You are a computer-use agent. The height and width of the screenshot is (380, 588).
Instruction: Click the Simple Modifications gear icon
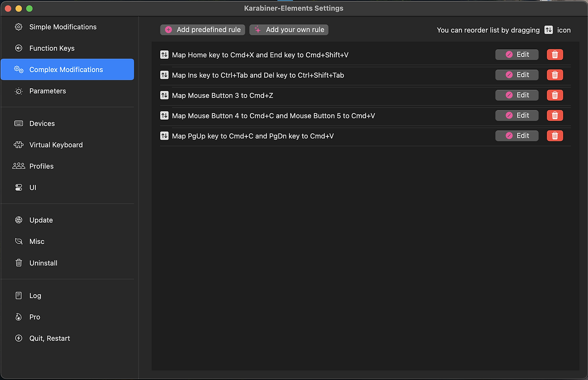[18, 27]
